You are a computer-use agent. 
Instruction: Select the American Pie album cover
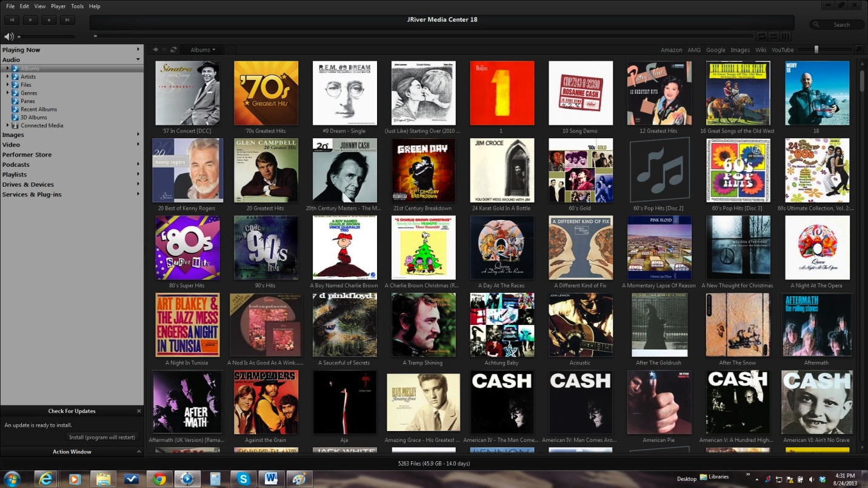tap(659, 403)
